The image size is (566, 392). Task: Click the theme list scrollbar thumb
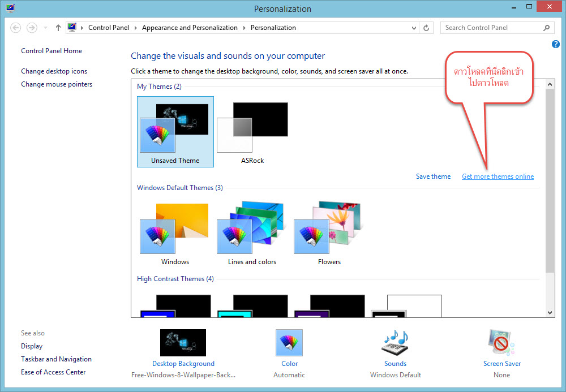(550, 180)
